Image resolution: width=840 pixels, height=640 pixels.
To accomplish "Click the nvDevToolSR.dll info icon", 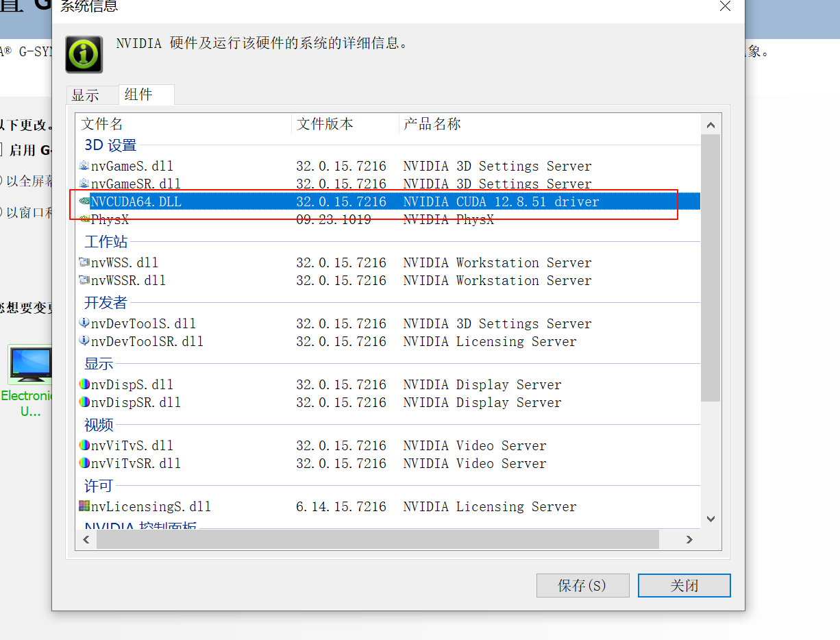I will (x=84, y=341).
